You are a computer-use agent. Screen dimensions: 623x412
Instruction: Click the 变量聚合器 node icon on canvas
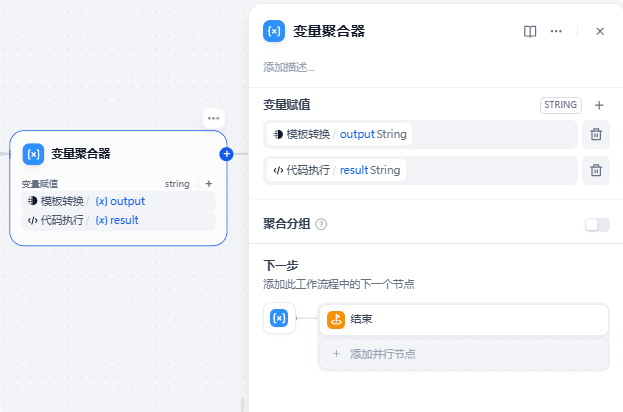[33, 154]
